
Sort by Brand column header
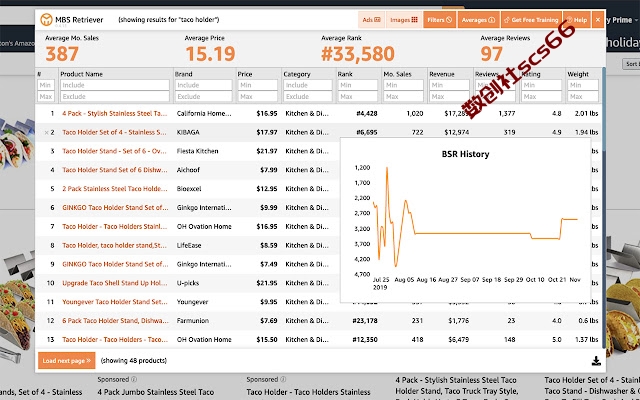click(x=183, y=74)
